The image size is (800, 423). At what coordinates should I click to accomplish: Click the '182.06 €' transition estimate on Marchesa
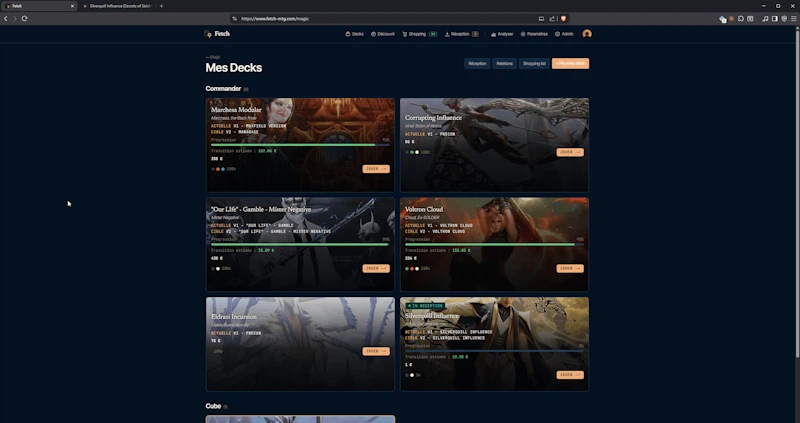267,151
